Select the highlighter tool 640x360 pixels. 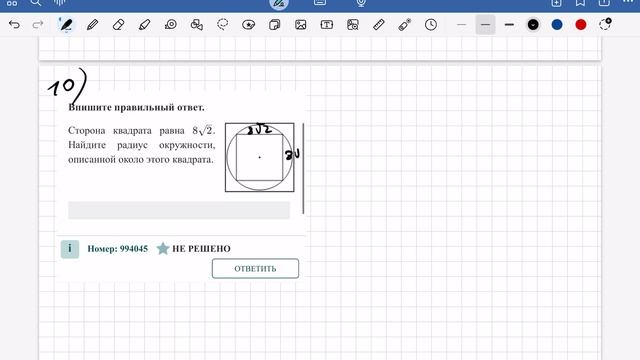click(144, 25)
